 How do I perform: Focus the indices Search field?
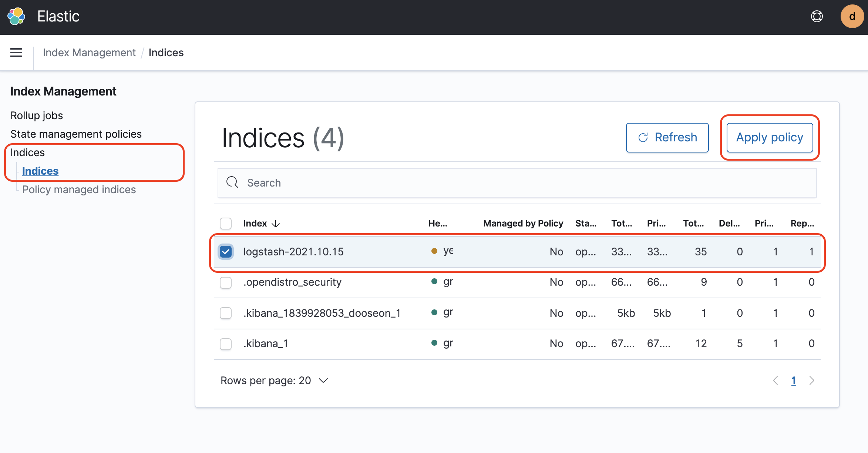pos(518,182)
